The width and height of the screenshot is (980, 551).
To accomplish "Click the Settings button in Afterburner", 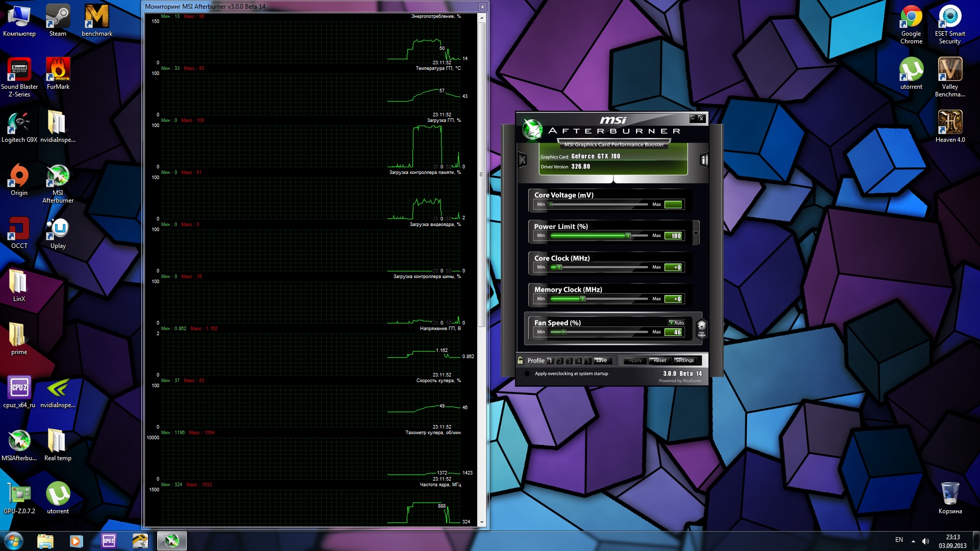I will pyautogui.click(x=684, y=360).
